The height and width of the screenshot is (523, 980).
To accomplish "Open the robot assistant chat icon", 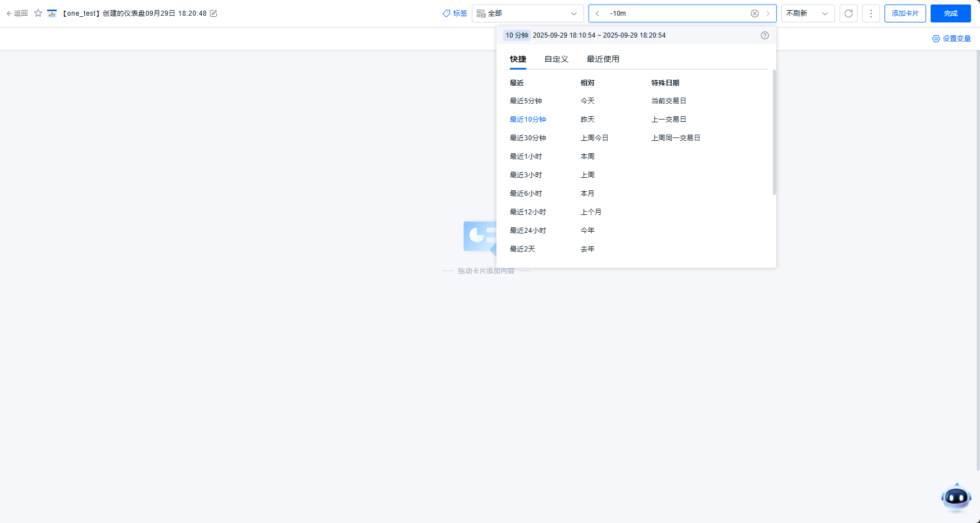I will 956,497.
